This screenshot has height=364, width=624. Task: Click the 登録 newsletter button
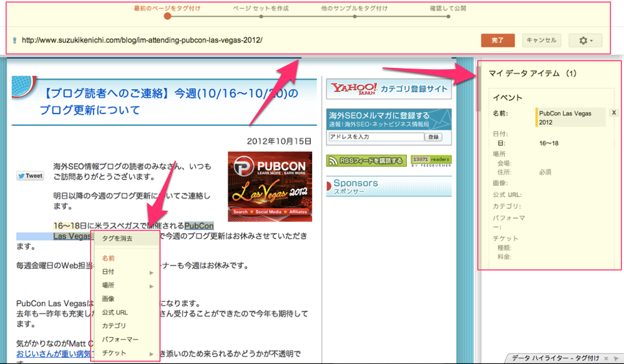434,136
